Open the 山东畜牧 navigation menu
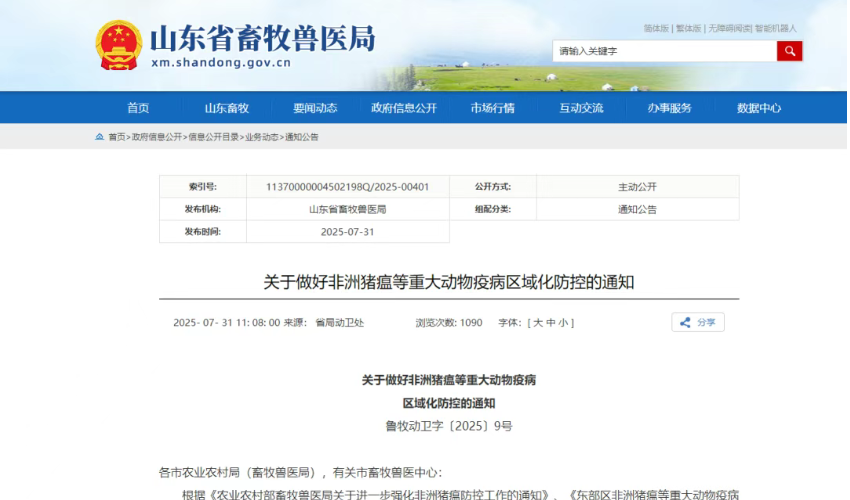 click(x=227, y=108)
